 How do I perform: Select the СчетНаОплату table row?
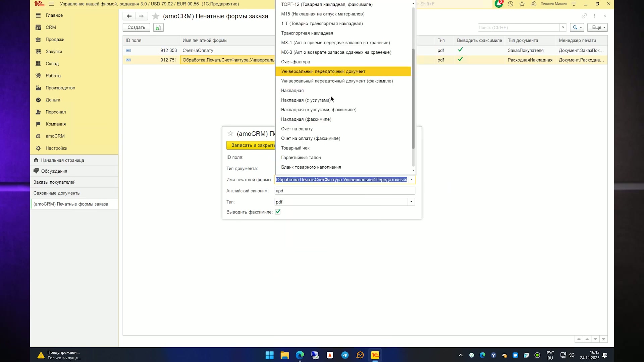pos(365,50)
